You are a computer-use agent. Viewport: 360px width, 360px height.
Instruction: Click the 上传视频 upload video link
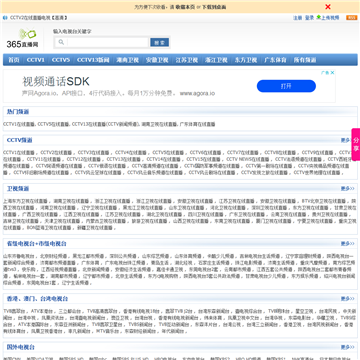pyautogui.click(x=330, y=18)
